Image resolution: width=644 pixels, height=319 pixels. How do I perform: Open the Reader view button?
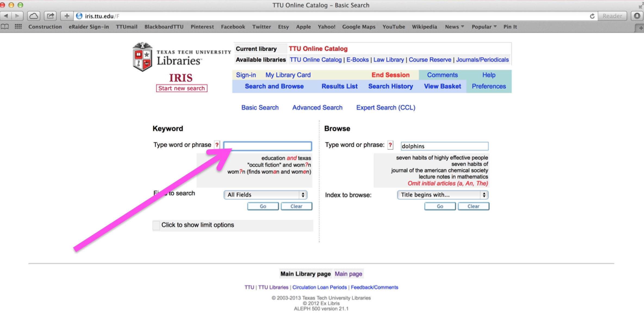612,16
